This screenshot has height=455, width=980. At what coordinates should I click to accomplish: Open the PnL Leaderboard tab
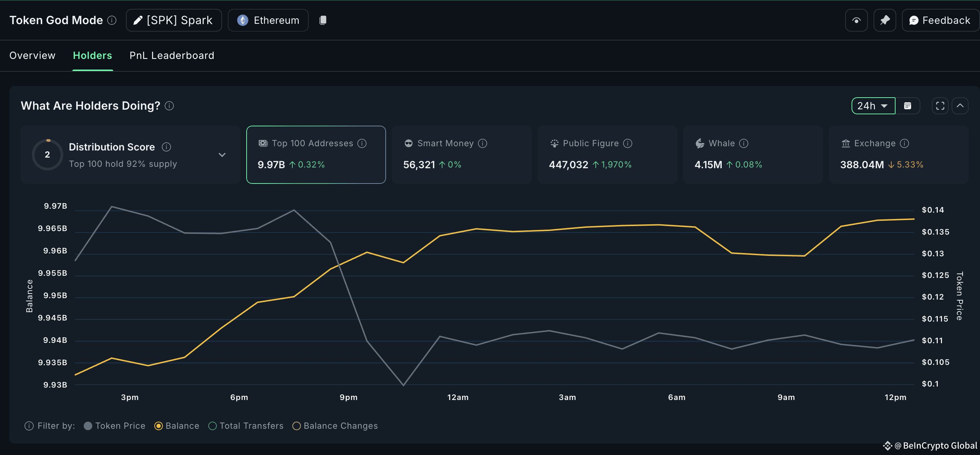[172, 55]
